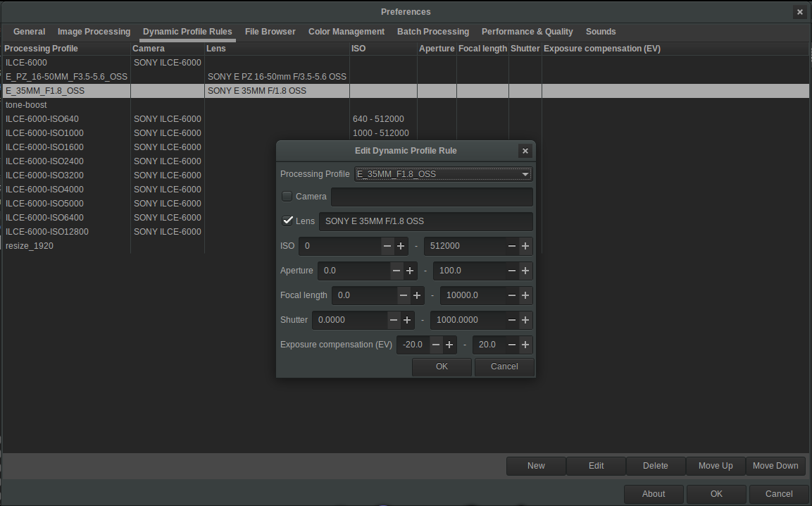Image resolution: width=812 pixels, height=506 pixels.
Task: Enable the Camera checkbox
Action: coord(287,196)
